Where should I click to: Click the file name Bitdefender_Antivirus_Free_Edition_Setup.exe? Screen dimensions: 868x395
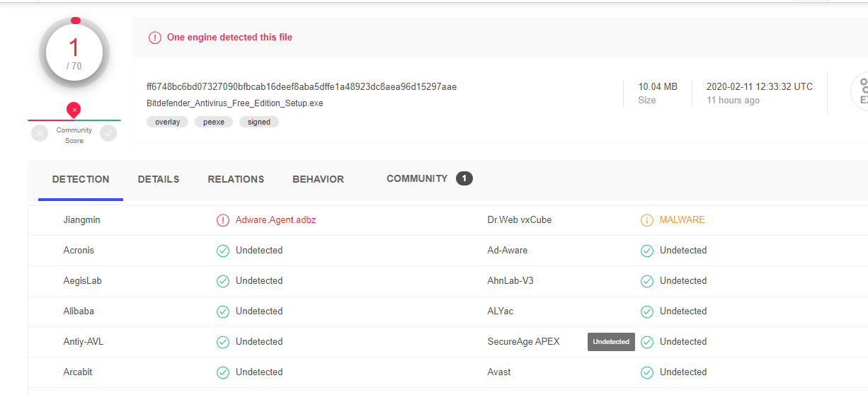[235, 103]
